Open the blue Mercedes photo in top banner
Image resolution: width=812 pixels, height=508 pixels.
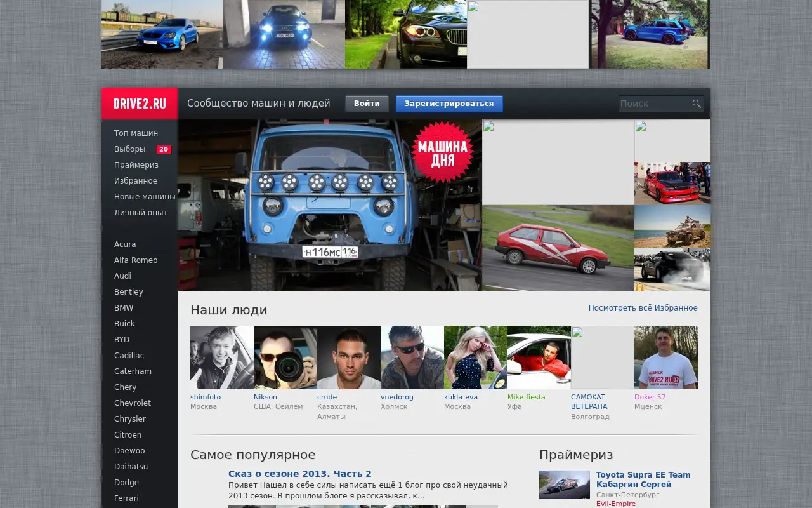162,34
